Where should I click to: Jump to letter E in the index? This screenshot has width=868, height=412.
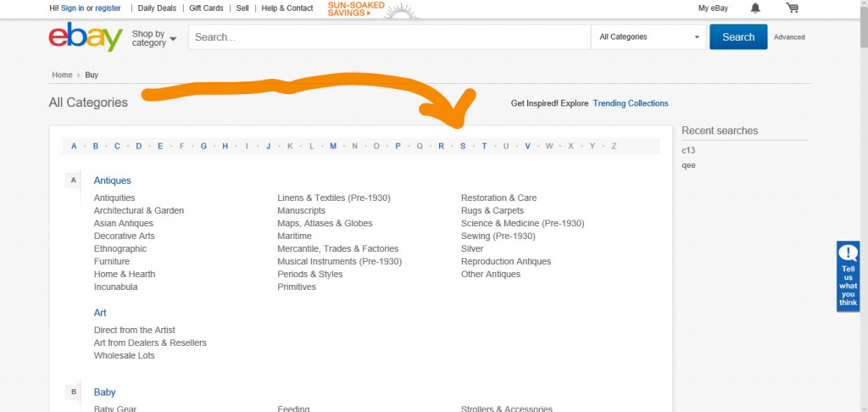point(160,146)
